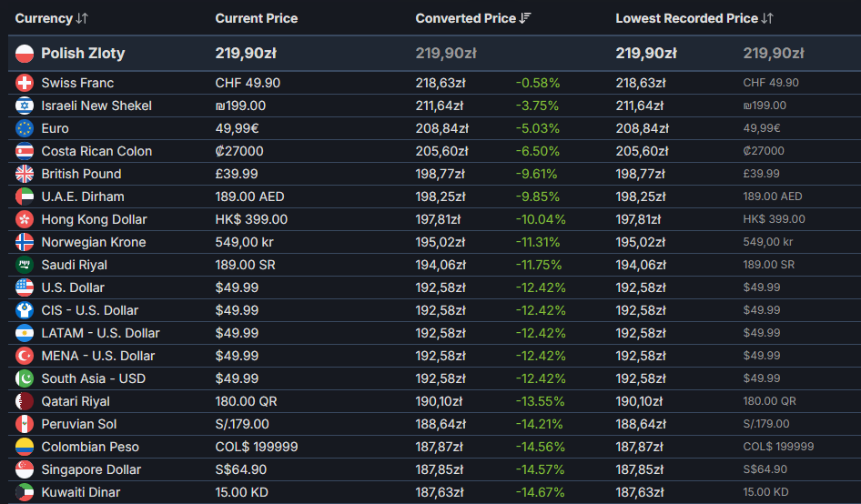Click the Kuwaiti Dinar flag icon
Screen dimensions: 861x504
point(25,492)
